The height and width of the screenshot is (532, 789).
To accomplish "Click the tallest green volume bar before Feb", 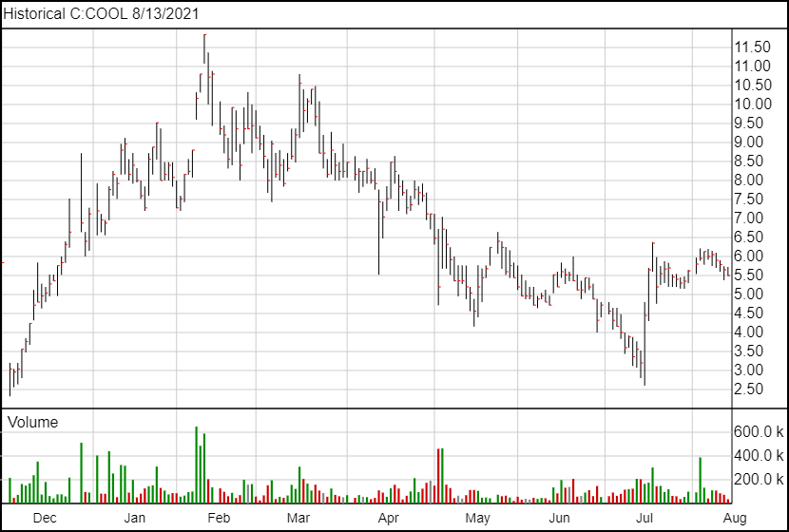I will pos(196,465).
